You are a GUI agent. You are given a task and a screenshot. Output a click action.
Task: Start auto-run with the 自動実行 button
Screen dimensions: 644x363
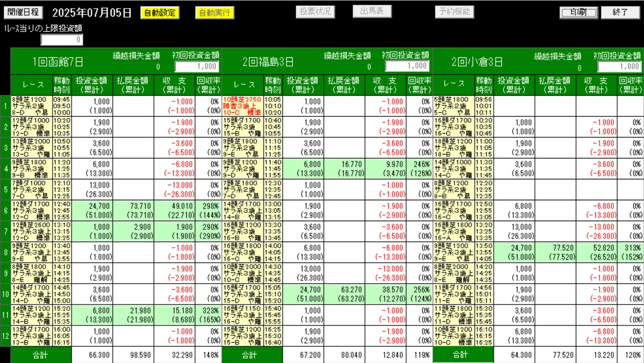click(215, 12)
